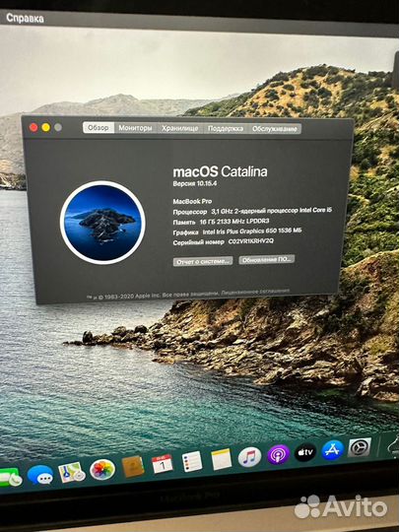Open Podcasts from the Dock
Viewport: 399px width, 532px height.
278,454
